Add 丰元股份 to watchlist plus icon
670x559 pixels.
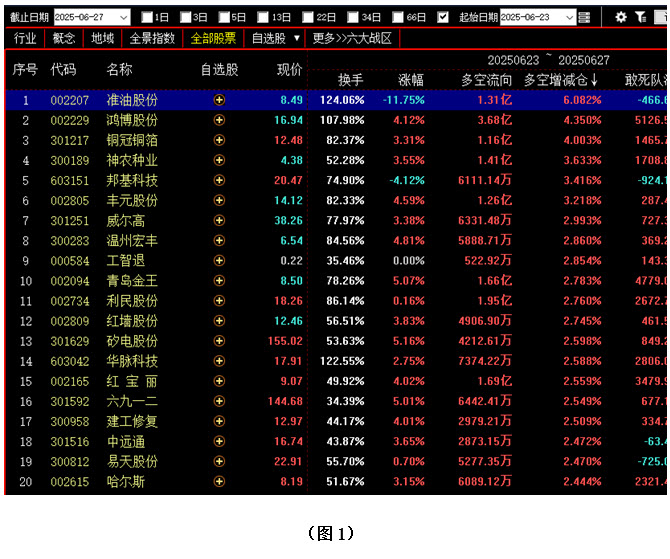(x=219, y=200)
